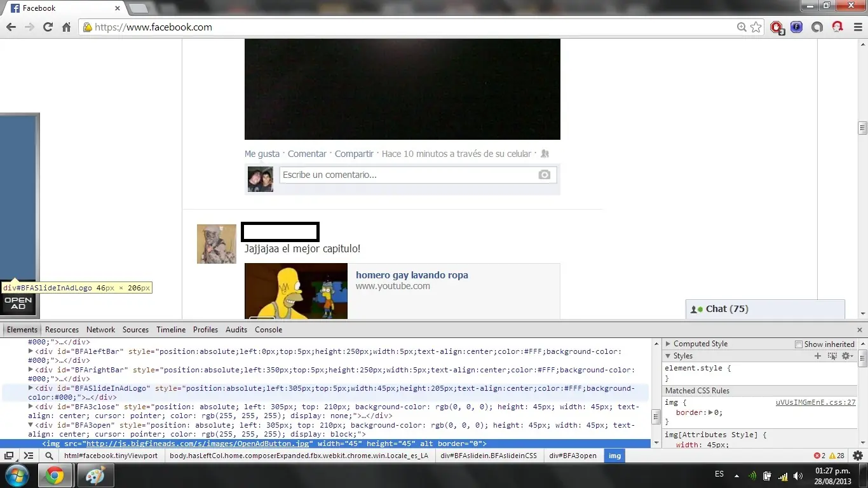Click the blue F extension icon
868x488 pixels.
797,27
